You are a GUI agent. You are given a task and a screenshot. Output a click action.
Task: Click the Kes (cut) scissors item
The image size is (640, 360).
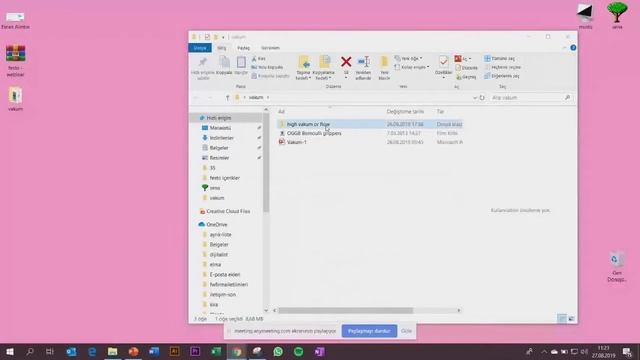pyautogui.click(x=258, y=59)
